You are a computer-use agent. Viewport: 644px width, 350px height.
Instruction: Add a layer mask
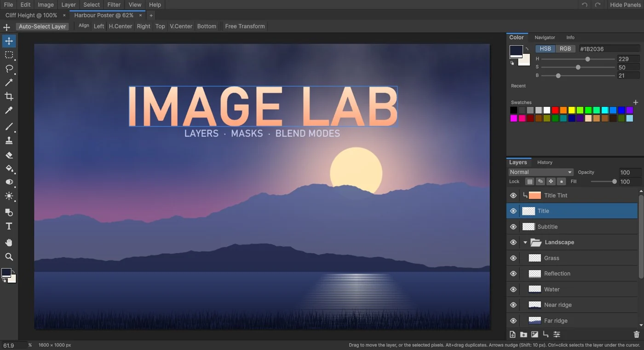[x=535, y=334]
